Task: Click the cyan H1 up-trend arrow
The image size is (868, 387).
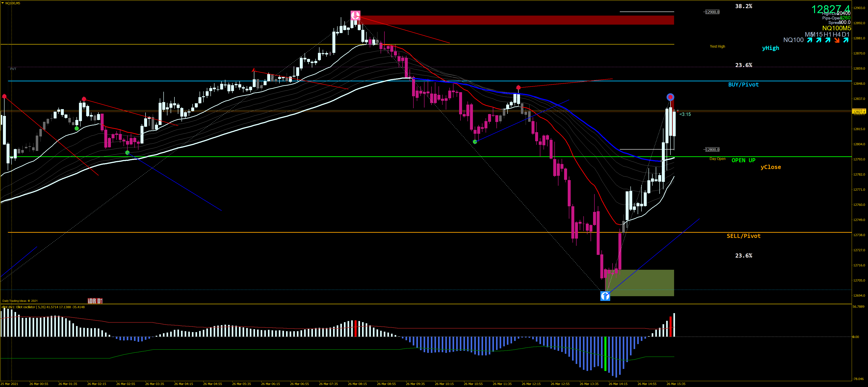Action: (827, 40)
